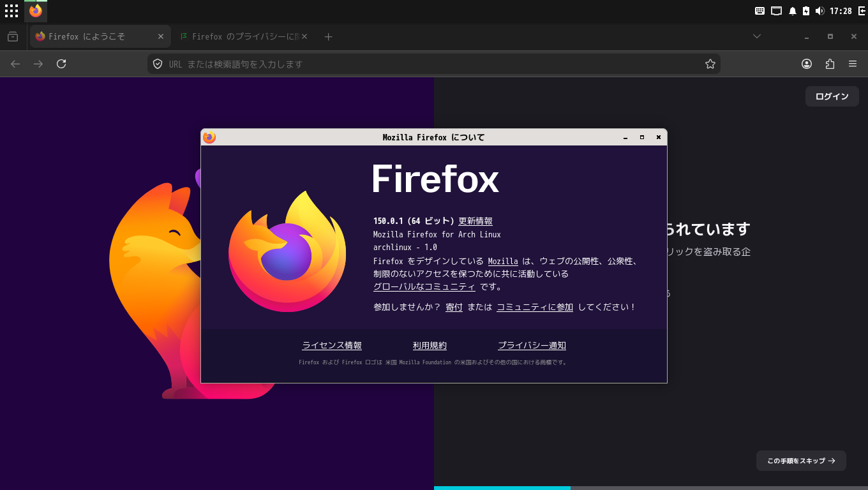Switch to the 'Firefox にようこそ' tab
The width and height of the screenshot is (868, 490).
tap(100, 36)
